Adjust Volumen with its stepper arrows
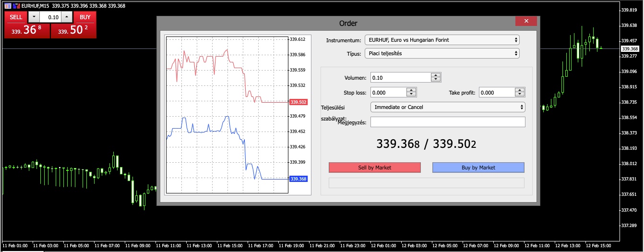This screenshot has height=252, width=644. point(436,77)
